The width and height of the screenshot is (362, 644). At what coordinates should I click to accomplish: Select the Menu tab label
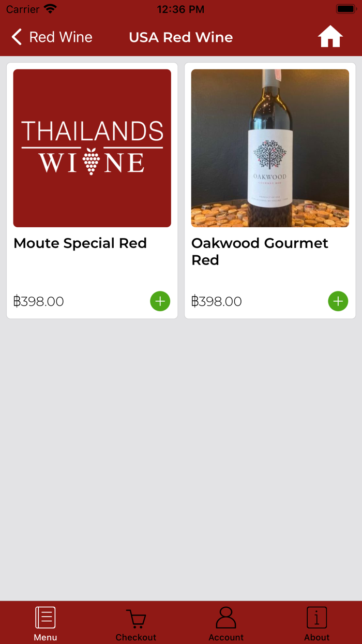pos(45,637)
